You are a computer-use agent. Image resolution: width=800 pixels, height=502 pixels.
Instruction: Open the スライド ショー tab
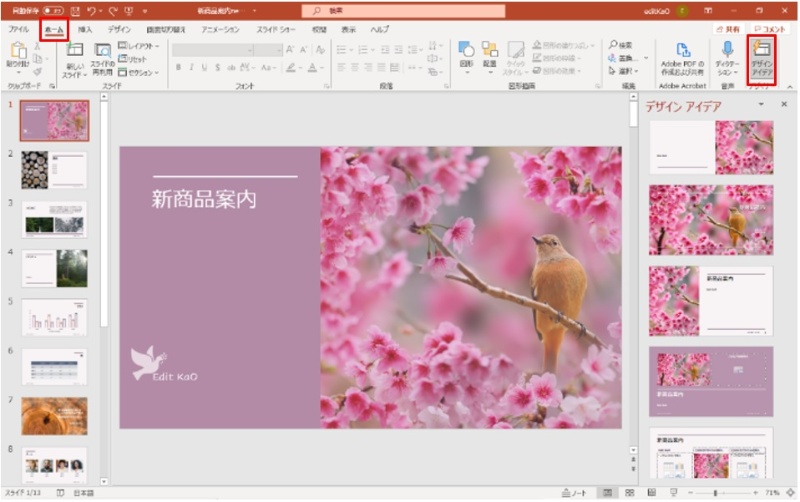pyautogui.click(x=276, y=30)
